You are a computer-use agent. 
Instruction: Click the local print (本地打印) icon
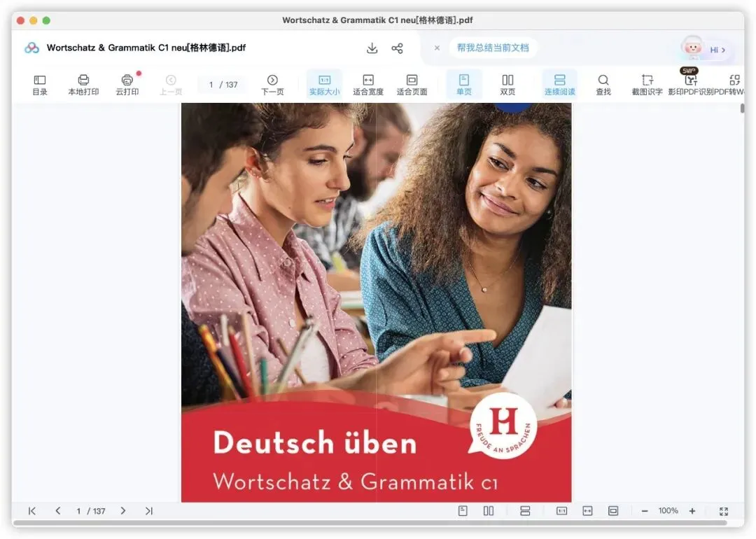(x=83, y=85)
